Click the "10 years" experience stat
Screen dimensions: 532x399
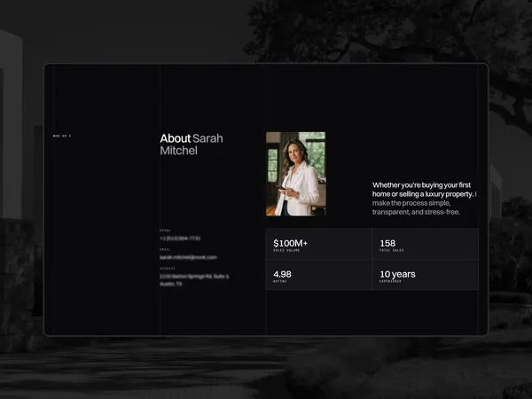[x=397, y=274]
